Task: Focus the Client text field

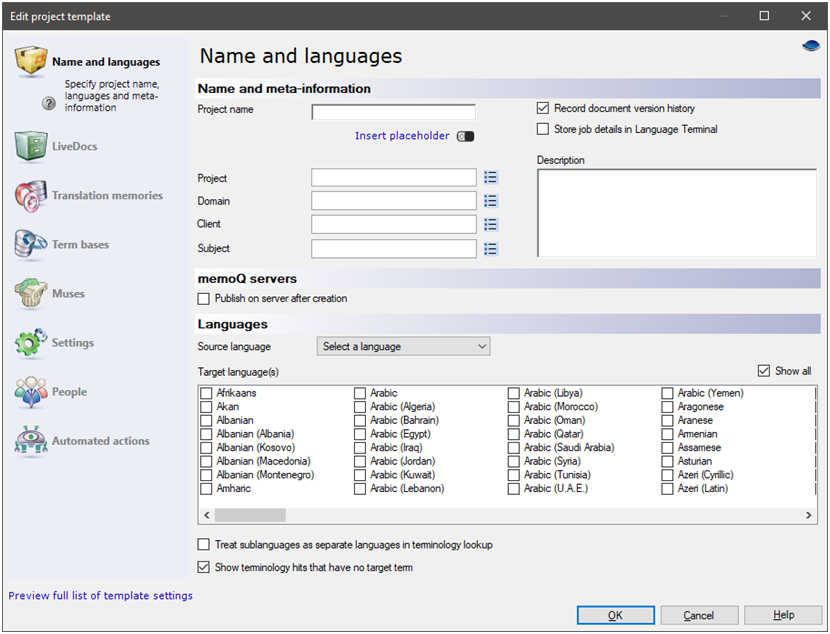Action: click(394, 224)
